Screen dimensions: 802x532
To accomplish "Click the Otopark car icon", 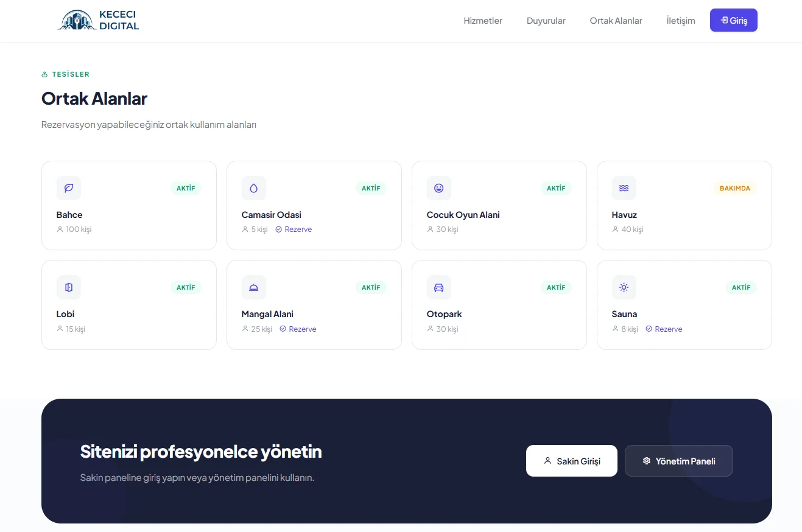I will [x=439, y=287].
